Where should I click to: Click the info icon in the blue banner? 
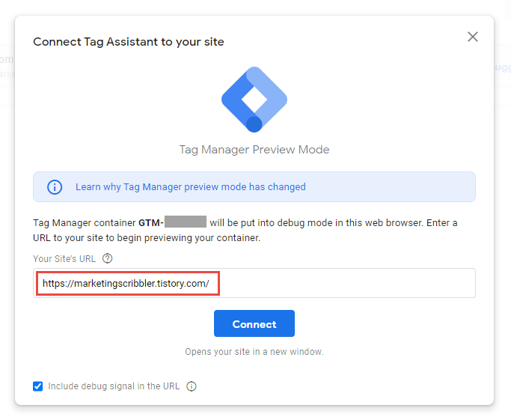[x=55, y=187]
